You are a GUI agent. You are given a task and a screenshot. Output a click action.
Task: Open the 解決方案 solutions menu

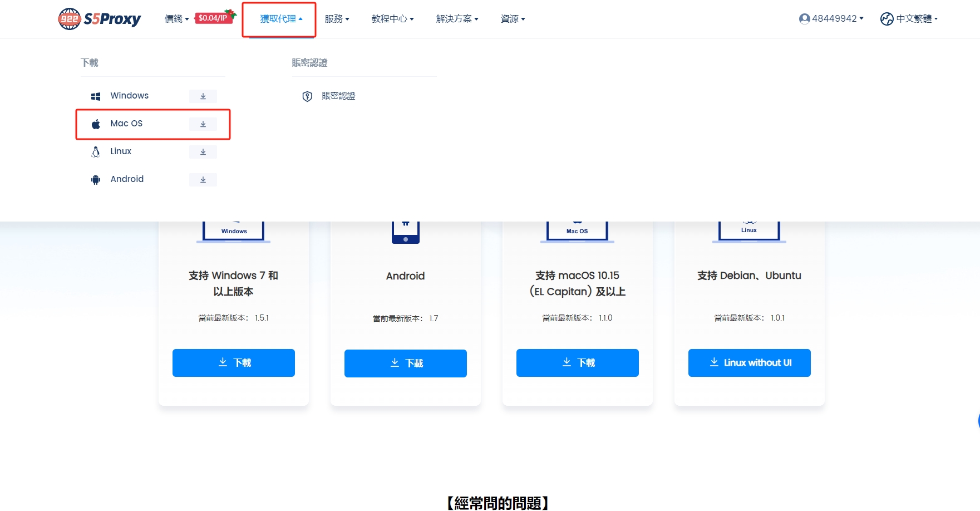point(457,19)
